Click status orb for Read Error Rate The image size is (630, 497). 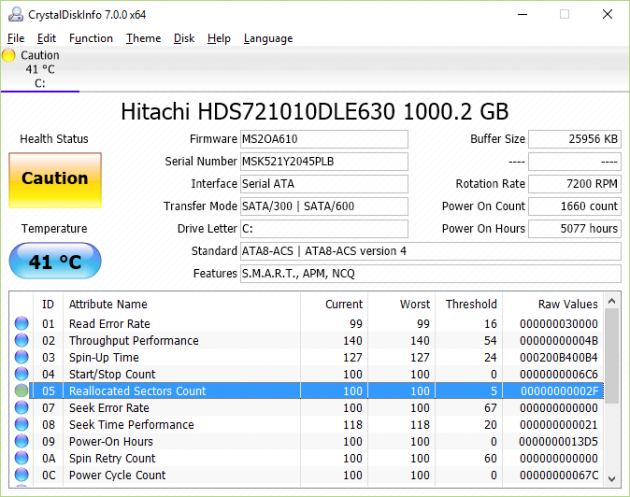(22, 324)
